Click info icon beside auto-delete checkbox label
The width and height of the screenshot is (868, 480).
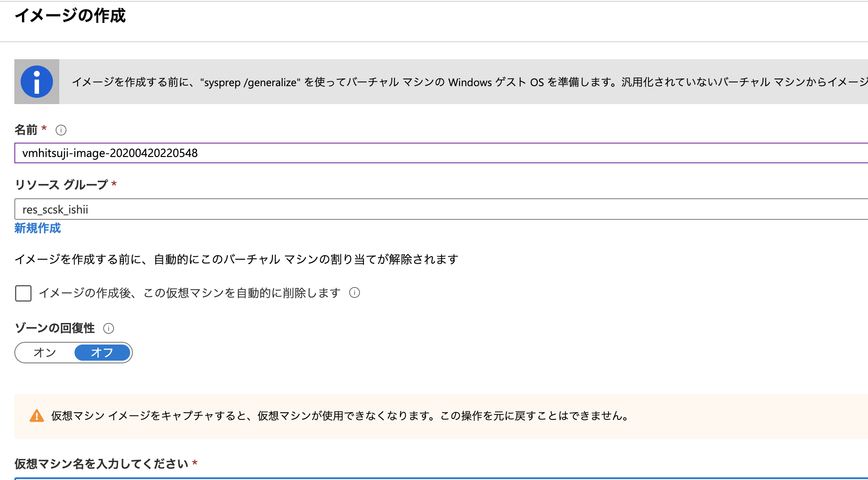(355, 293)
